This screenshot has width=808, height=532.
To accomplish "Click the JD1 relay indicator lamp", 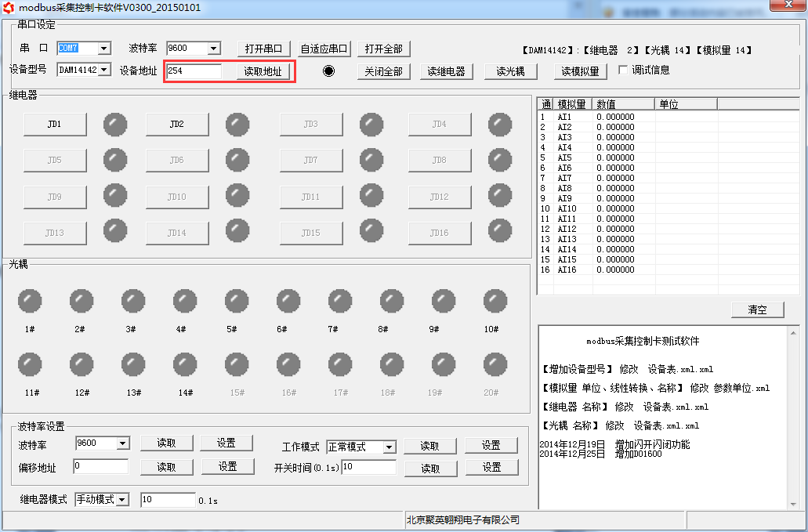I will pos(115,125).
